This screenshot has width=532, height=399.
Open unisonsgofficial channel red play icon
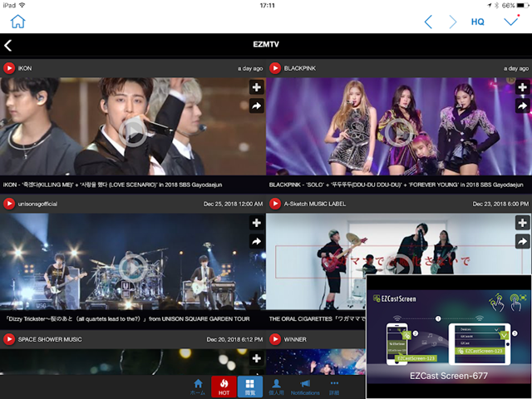(9, 204)
